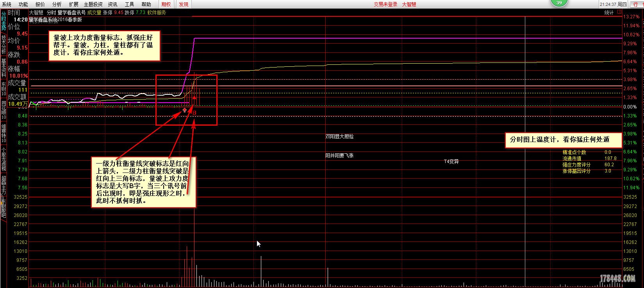Click the 涨停基因评分 3.0 row
This screenshot has width=644, height=288.
587,171
